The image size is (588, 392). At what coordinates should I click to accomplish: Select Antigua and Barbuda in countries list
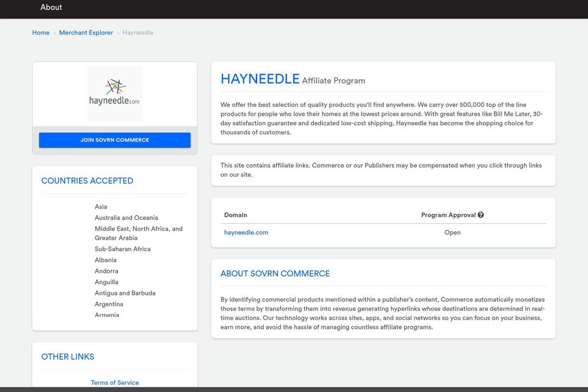click(x=125, y=293)
